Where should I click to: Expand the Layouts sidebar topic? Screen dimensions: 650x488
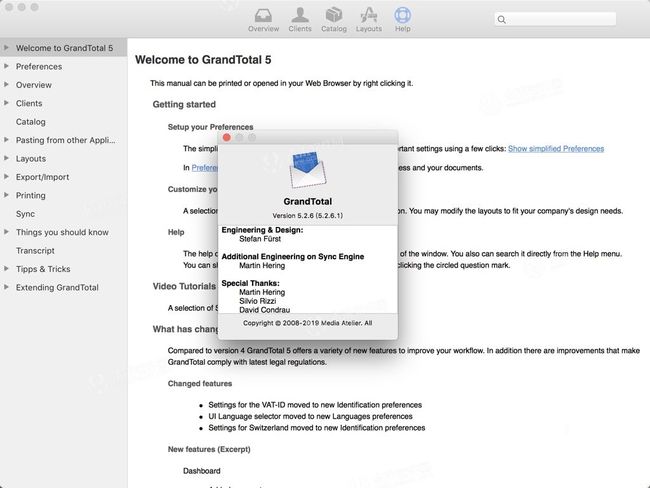(x=6, y=158)
